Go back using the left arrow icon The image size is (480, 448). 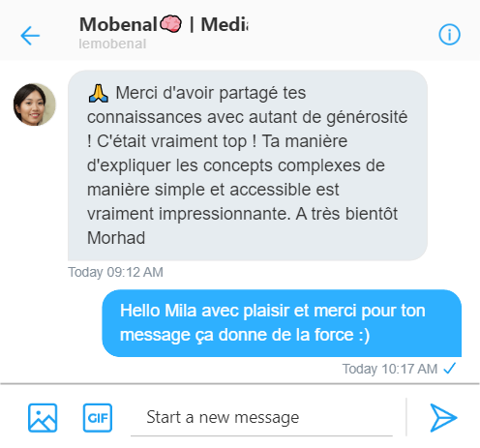(30, 36)
